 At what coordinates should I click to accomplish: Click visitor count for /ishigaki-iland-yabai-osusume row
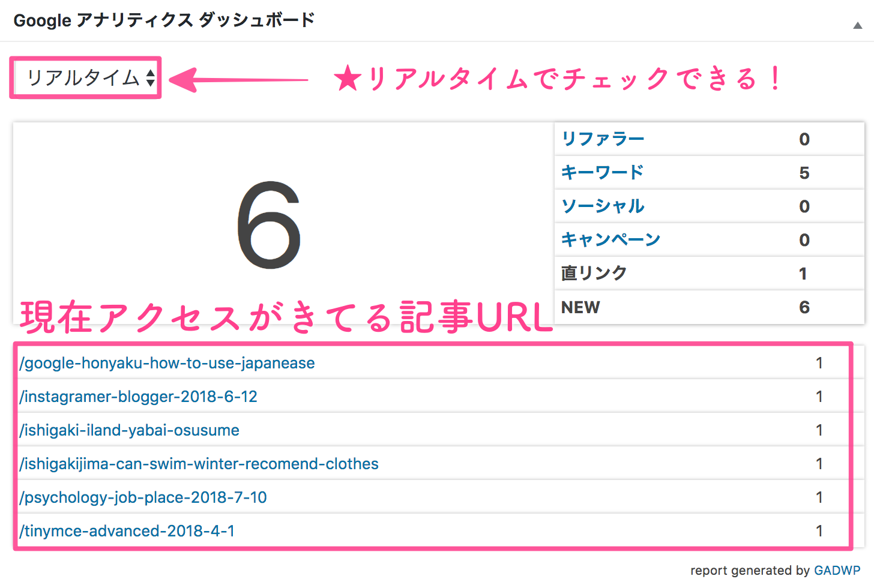click(819, 430)
